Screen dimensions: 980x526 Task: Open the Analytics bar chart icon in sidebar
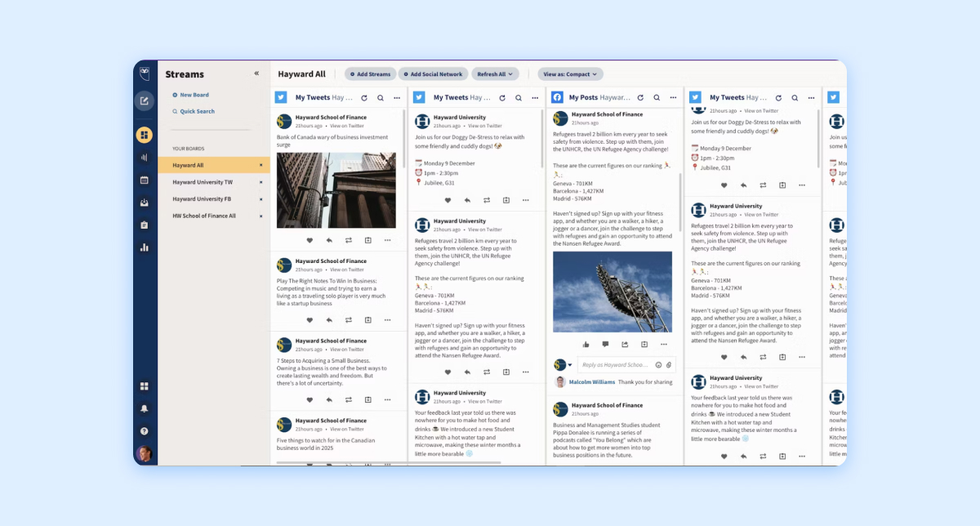(x=145, y=247)
